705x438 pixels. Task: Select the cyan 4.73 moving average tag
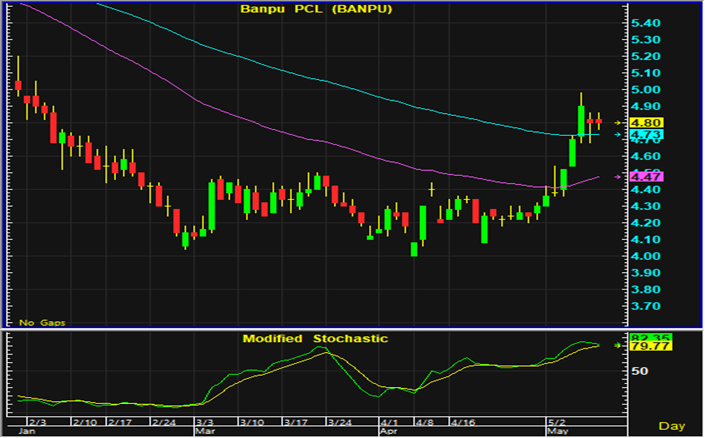647,134
